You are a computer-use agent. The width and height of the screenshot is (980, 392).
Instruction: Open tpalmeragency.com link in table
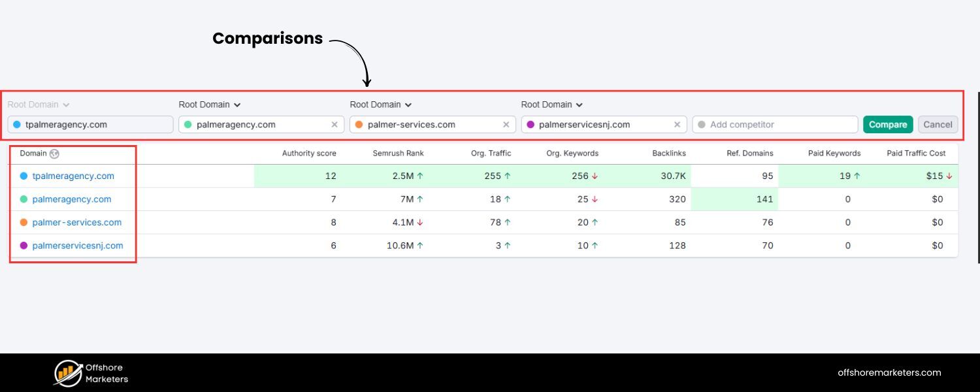point(73,176)
